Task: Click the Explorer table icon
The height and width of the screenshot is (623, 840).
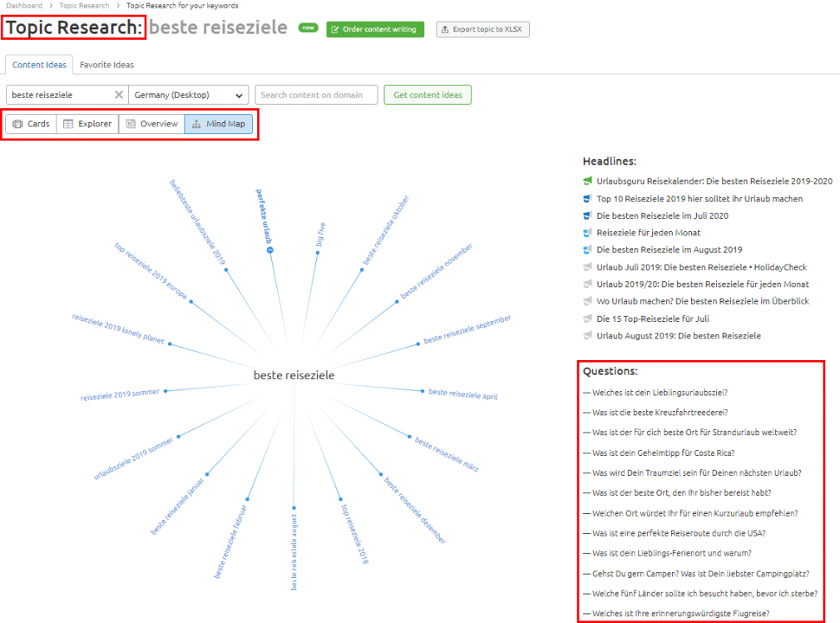Action: pos(68,124)
